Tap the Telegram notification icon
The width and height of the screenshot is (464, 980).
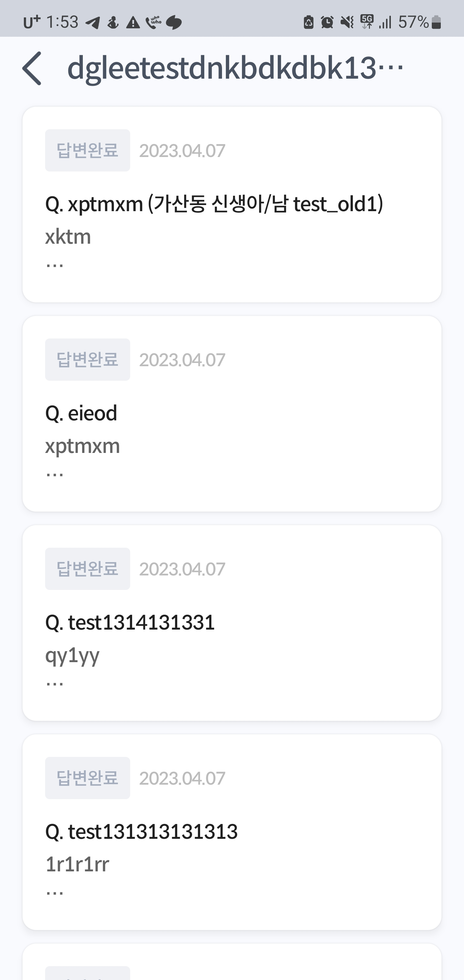pyautogui.click(x=92, y=23)
